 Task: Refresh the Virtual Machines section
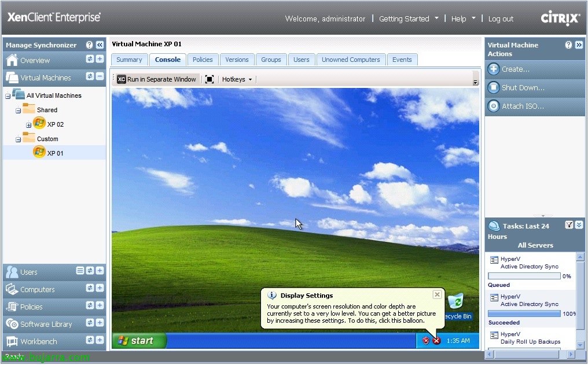coord(90,76)
